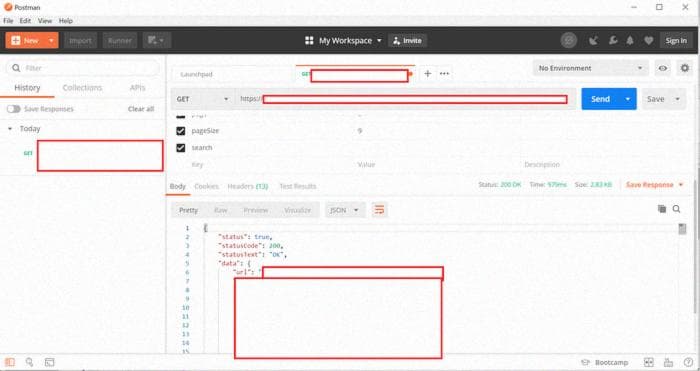Switch to the APIs tab
The width and height of the screenshot is (700, 371).
137,88
